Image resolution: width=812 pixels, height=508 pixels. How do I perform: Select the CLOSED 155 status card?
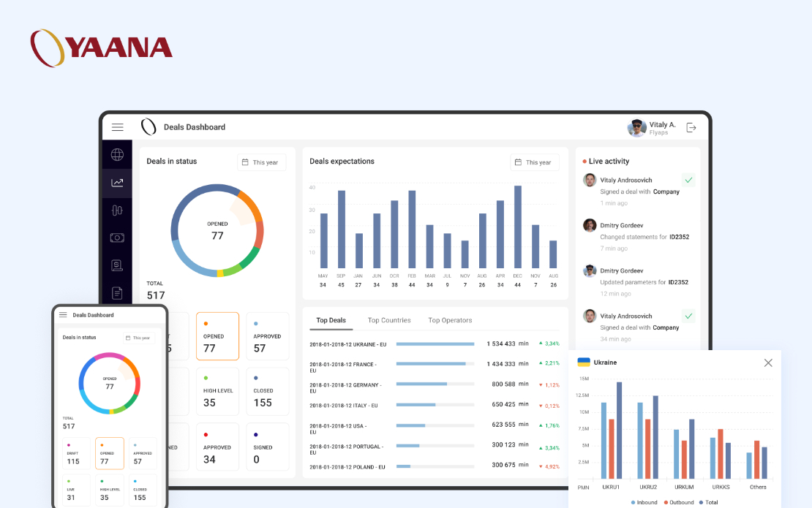[267, 392]
